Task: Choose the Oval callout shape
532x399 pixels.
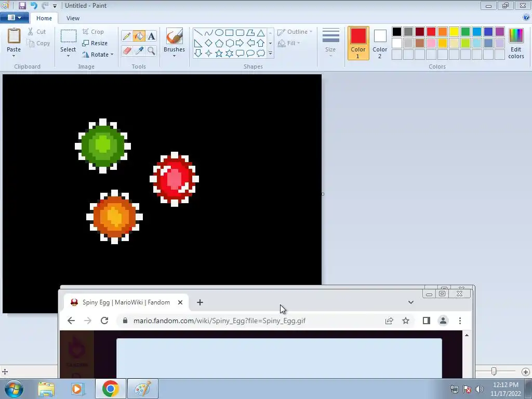Action: 250,54
